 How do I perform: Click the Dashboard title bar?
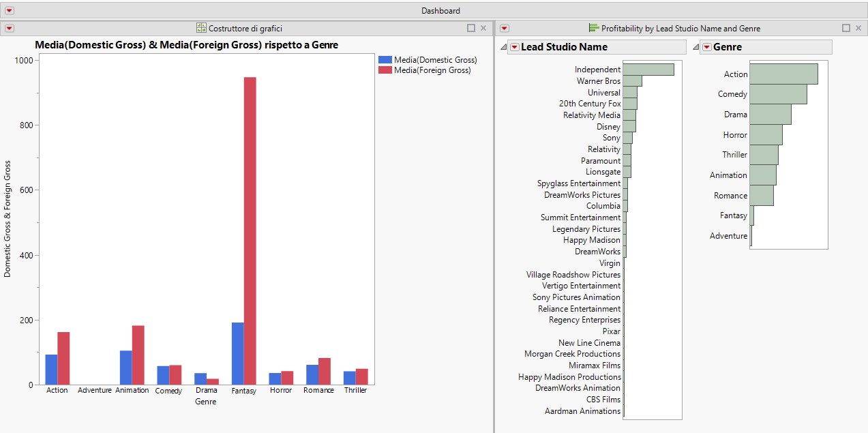440,10
